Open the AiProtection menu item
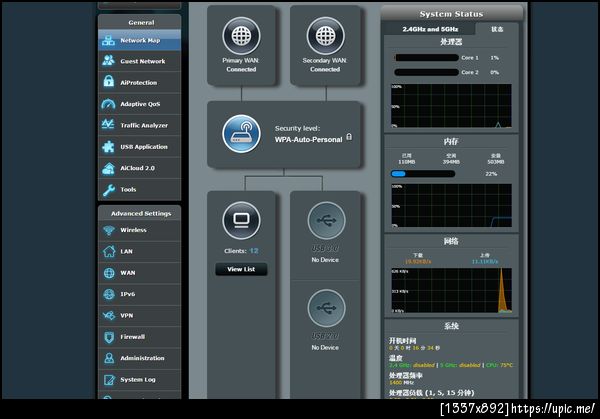The height and width of the screenshot is (419, 600). click(139, 82)
